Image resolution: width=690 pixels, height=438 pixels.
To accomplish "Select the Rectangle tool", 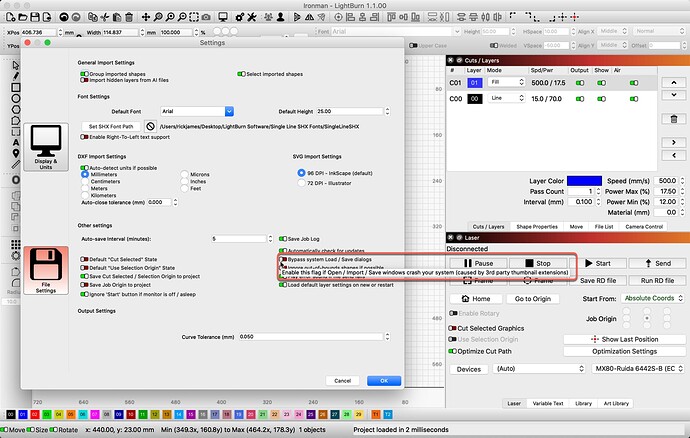I will (16, 87).
